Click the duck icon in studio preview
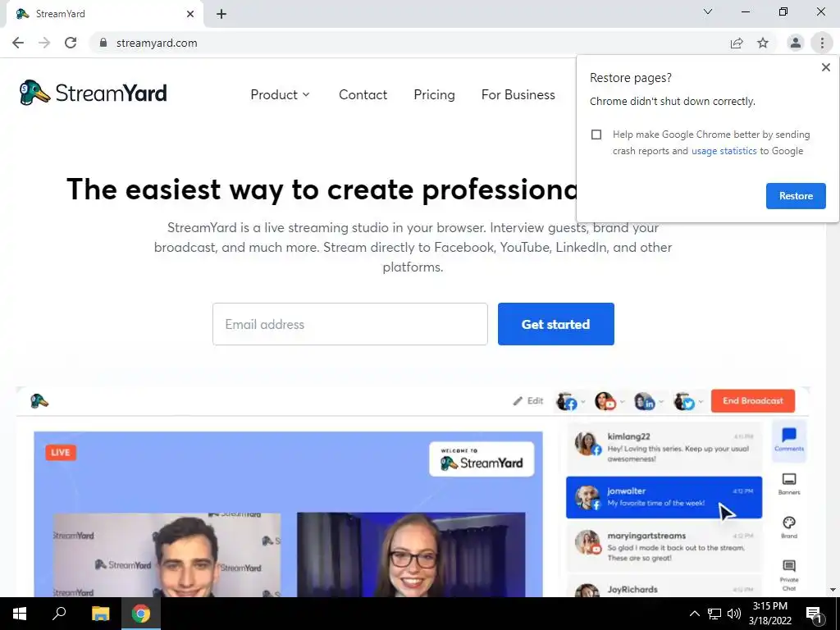Viewport: 840px width, 630px height. tap(39, 400)
